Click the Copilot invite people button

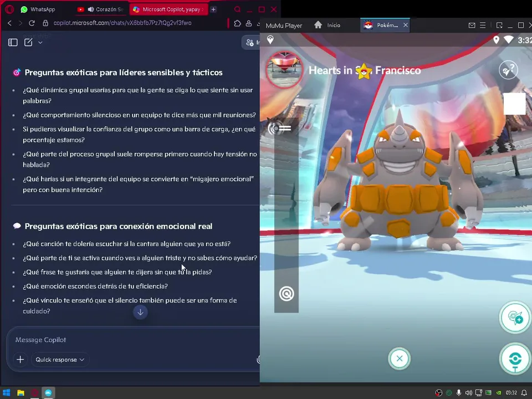(251, 43)
